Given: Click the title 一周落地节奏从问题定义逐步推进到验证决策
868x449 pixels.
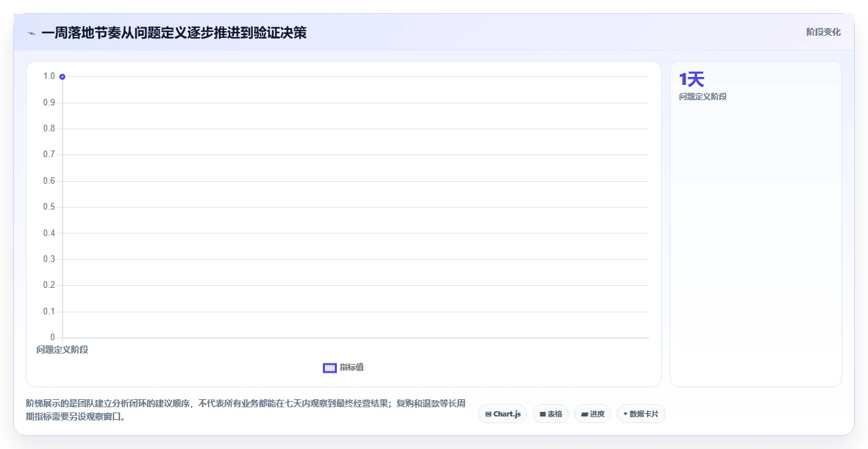Looking at the screenshot, I should coord(174,32).
